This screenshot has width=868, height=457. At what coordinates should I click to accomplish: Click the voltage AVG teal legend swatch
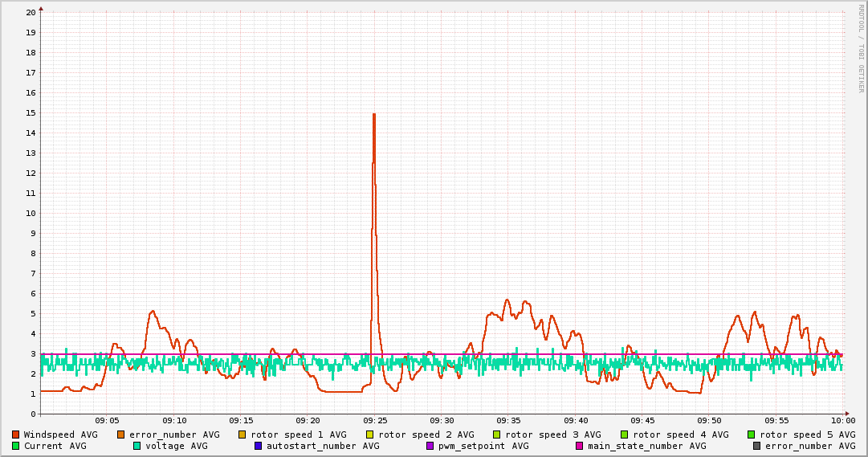coord(137,446)
